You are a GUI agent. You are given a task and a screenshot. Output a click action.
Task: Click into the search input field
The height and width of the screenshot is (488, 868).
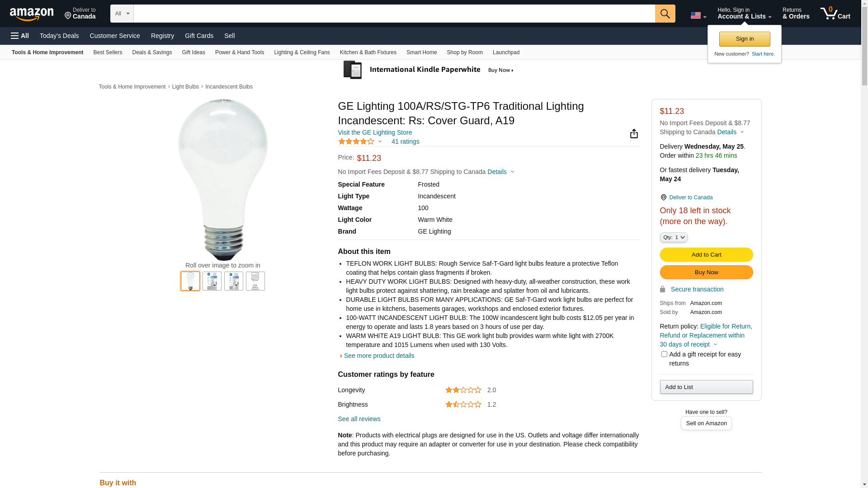(x=394, y=14)
